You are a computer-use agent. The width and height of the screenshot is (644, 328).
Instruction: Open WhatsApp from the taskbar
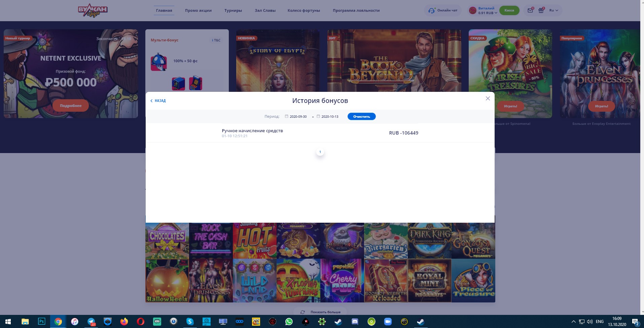pos(289,322)
